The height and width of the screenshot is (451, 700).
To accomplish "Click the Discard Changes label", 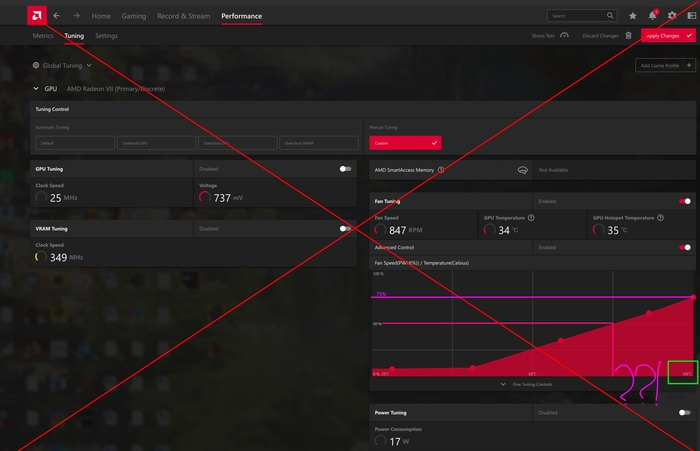I will [600, 35].
